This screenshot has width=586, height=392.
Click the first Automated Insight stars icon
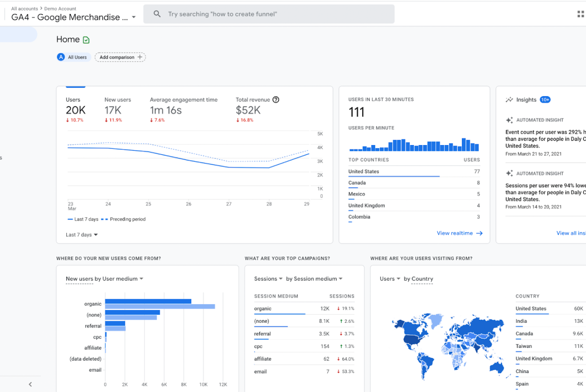pyautogui.click(x=509, y=120)
